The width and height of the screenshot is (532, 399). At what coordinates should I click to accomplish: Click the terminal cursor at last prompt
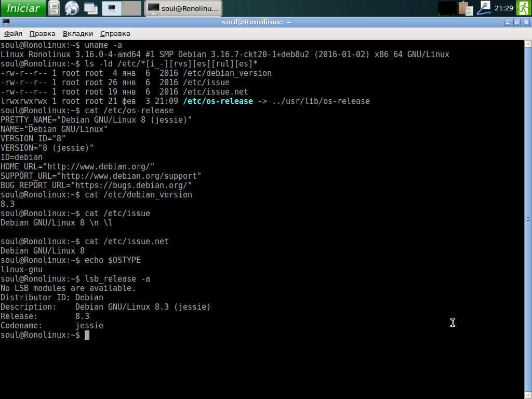coord(87,335)
